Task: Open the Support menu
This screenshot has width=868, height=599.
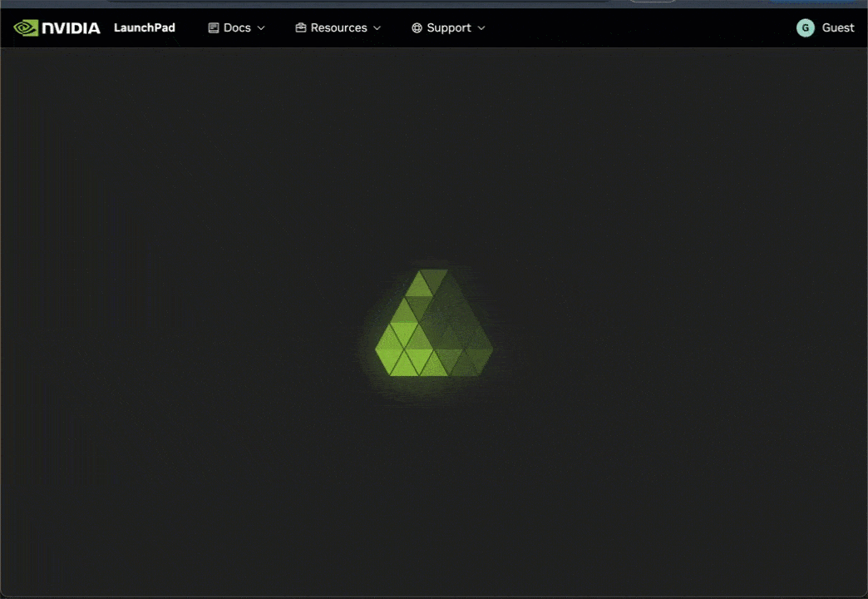Action: point(448,27)
